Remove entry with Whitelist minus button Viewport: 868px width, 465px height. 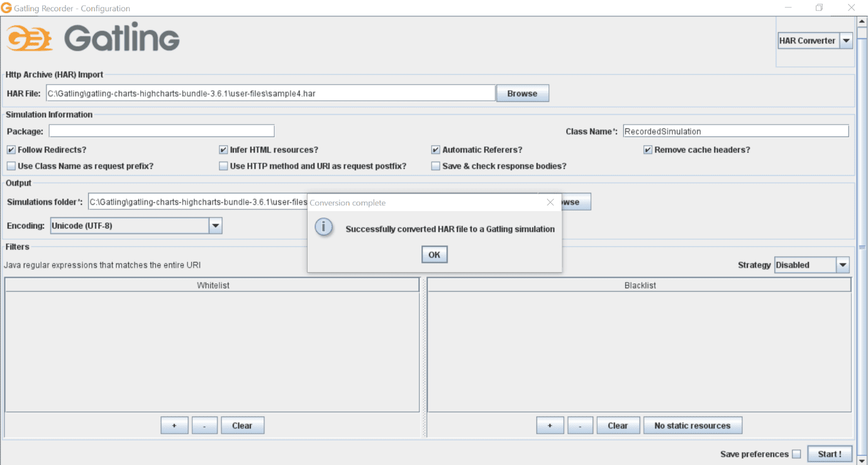coord(204,425)
